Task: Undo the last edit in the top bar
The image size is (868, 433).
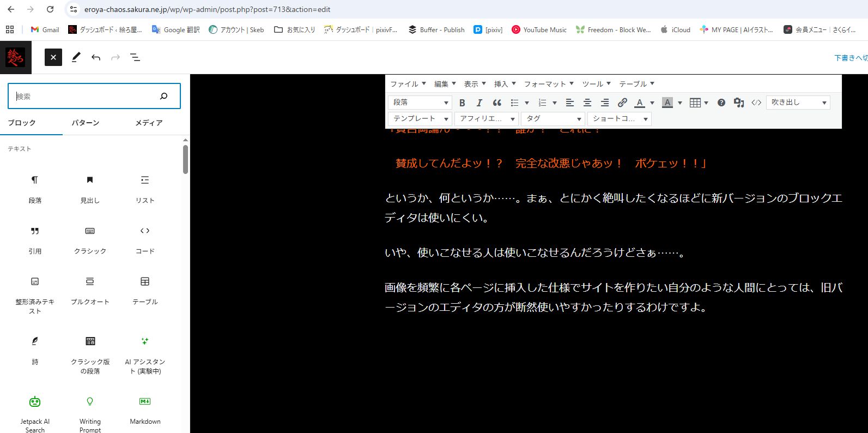Action: (96, 57)
